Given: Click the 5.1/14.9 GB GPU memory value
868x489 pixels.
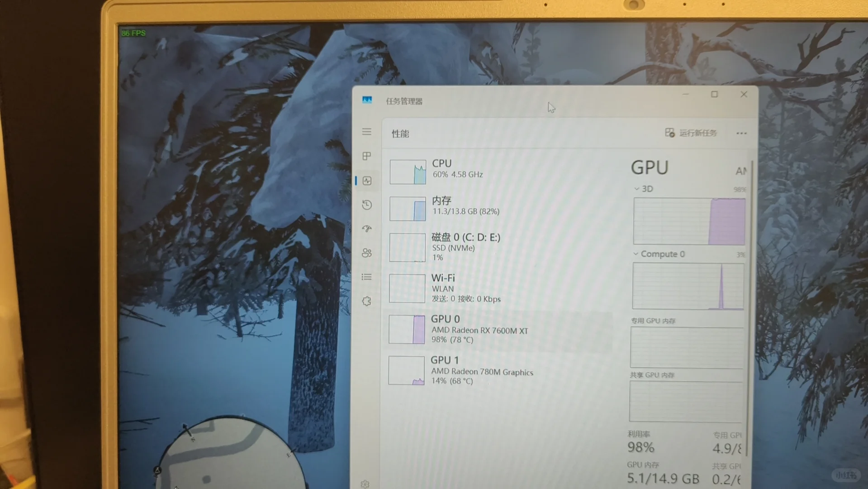Looking at the screenshot, I should click(x=663, y=478).
